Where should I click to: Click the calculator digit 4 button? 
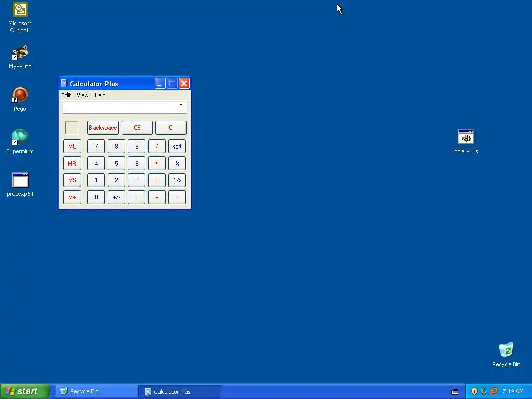pyautogui.click(x=96, y=163)
